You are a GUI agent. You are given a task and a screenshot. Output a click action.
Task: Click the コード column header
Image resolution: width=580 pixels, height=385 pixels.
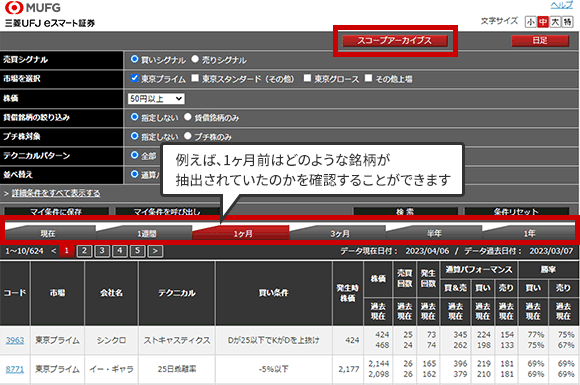tap(15, 293)
